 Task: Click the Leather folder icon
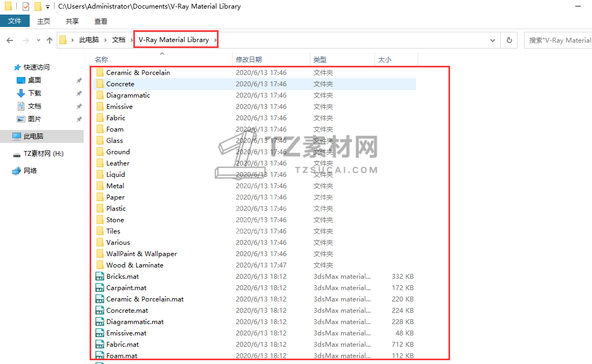click(x=100, y=163)
